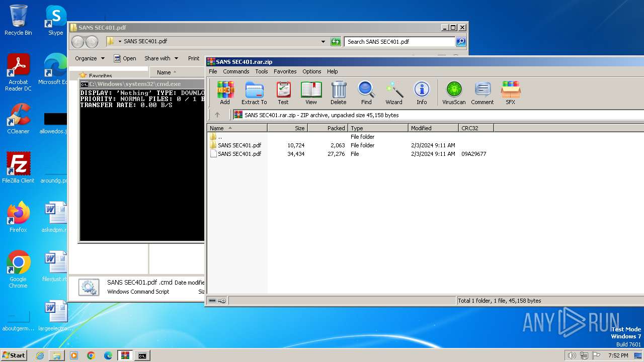Click the Open button in Explorer toolbar
Screen dimensions: 644x362
125,58
